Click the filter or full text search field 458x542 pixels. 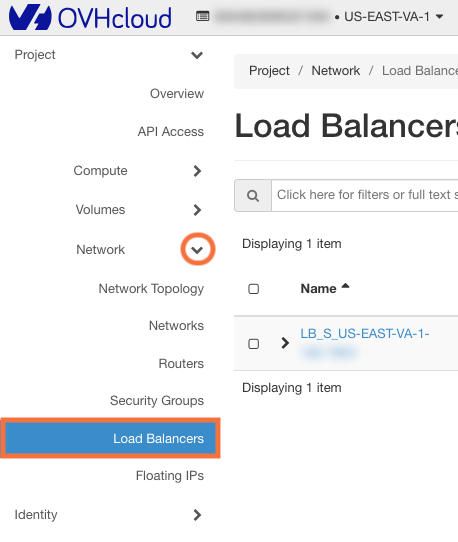pyautogui.click(x=365, y=195)
